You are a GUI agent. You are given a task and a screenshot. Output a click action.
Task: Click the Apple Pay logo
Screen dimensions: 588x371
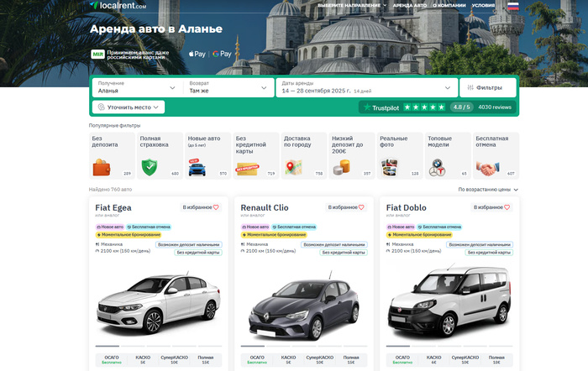coord(197,54)
